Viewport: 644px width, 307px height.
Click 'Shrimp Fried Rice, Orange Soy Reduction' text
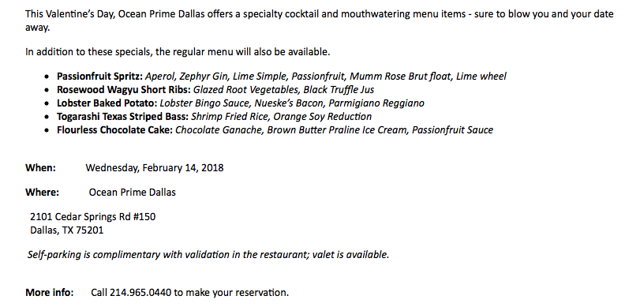point(281,117)
